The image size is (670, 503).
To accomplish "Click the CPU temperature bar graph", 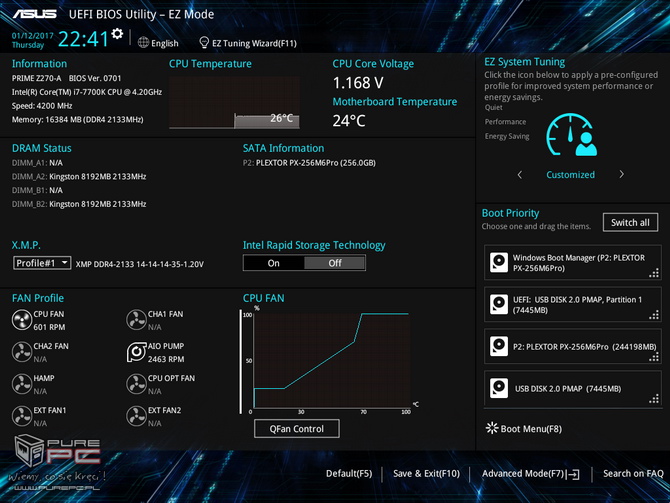I will pos(234,103).
